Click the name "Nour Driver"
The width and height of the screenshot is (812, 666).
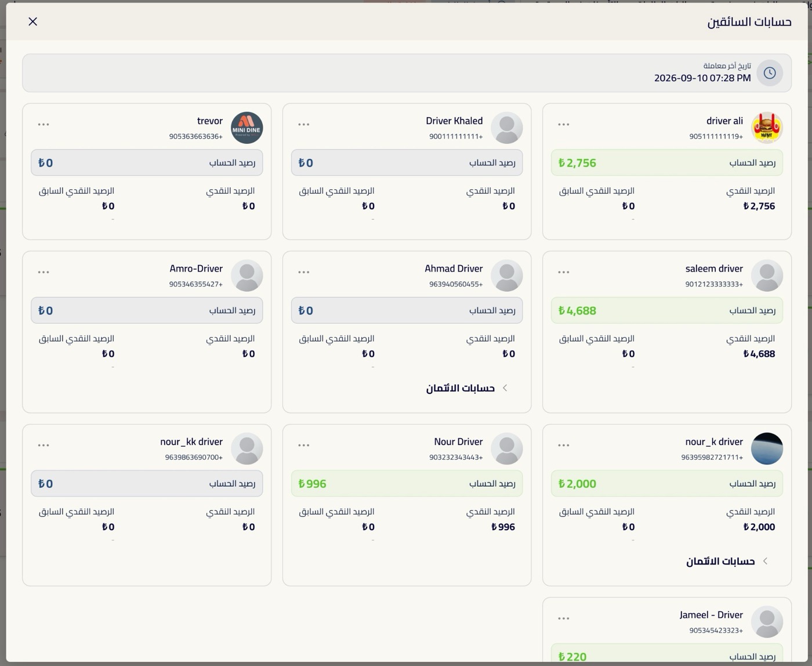point(458,441)
